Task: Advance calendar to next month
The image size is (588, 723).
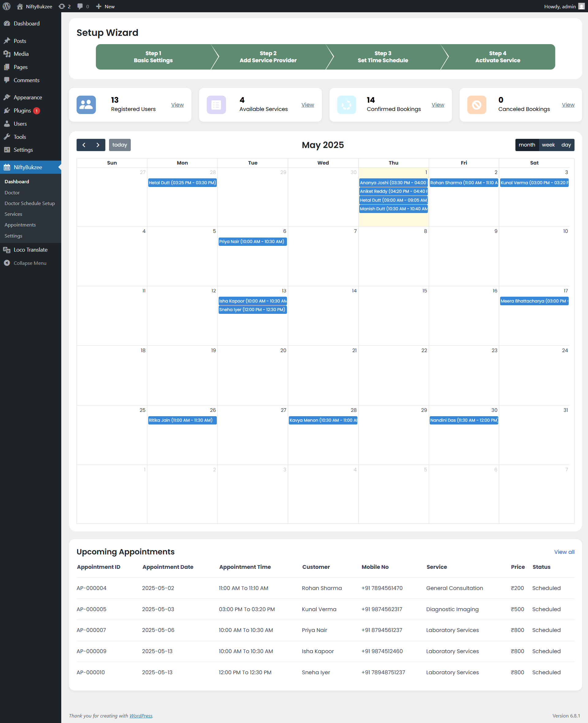Action: pos(98,145)
